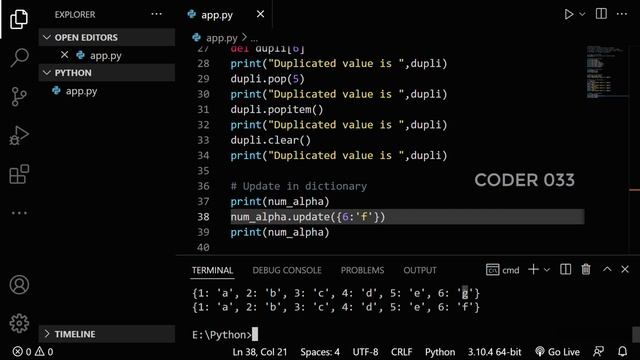This screenshot has height=360, width=640.
Task: Click the terminal scrollbar
Action: (636, 334)
